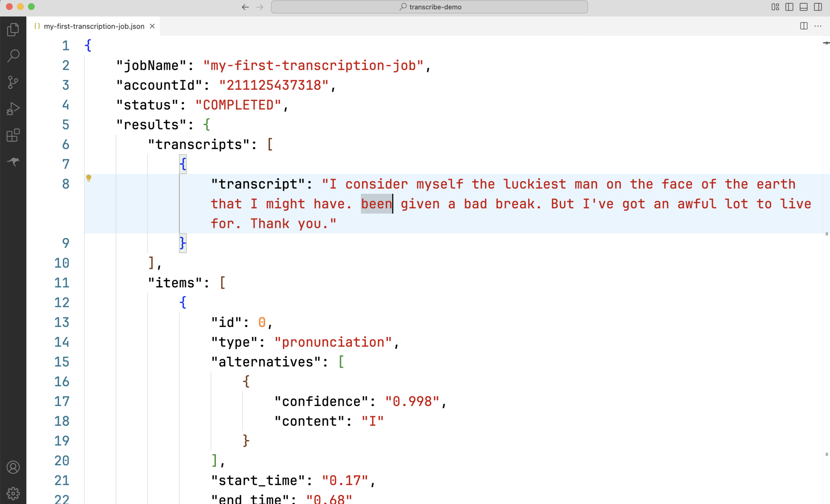The image size is (830, 504).
Task: Click the transcribe-demo command center search box
Action: pos(430,7)
